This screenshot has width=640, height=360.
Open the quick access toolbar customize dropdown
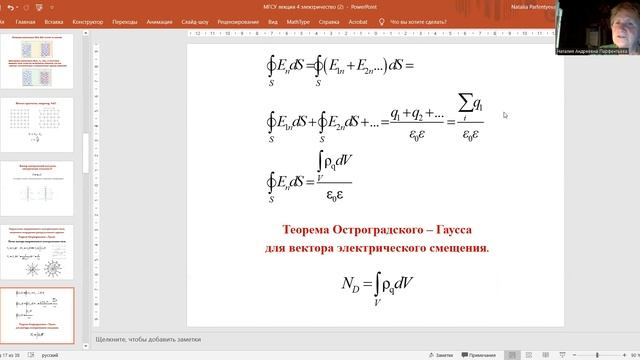click(52, 8)
